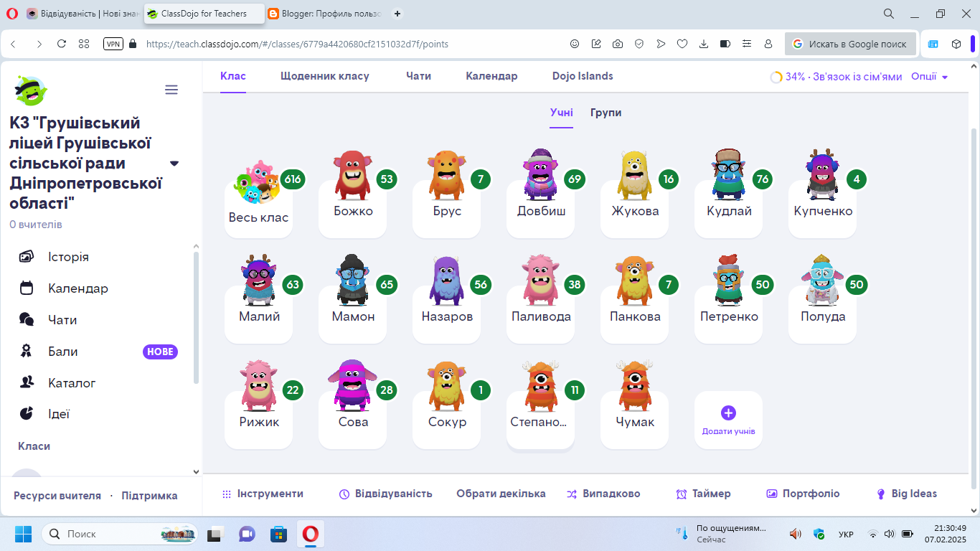
Task: Click the ClassDojo mascot logo
Action: 30,91
